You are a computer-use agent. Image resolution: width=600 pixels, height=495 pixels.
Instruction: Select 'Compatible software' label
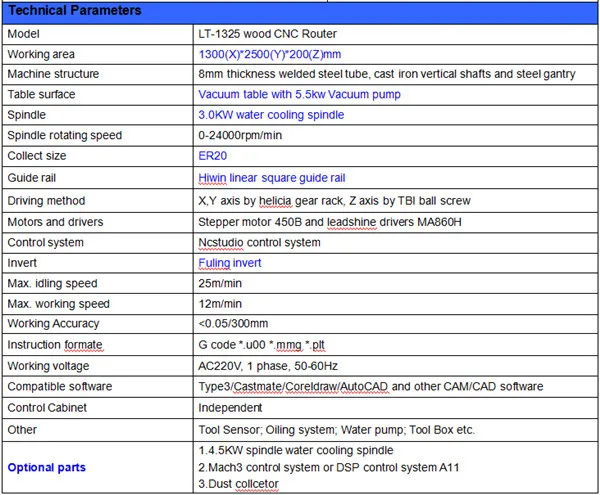(60, 387)
